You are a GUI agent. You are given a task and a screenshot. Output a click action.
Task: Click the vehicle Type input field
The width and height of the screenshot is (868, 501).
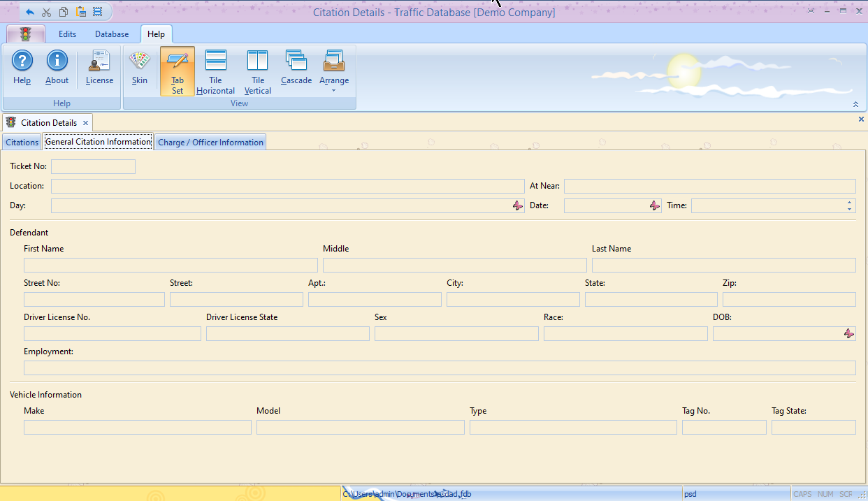point(573,427)
